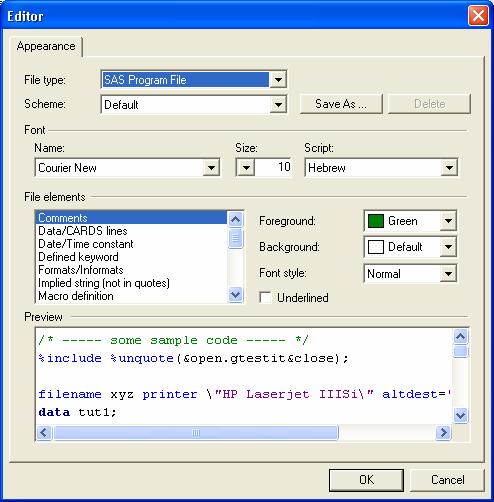This screenshot has width=494, height=502.
Task: Select Implied string (not in quotes)
Action: point(132,283)
